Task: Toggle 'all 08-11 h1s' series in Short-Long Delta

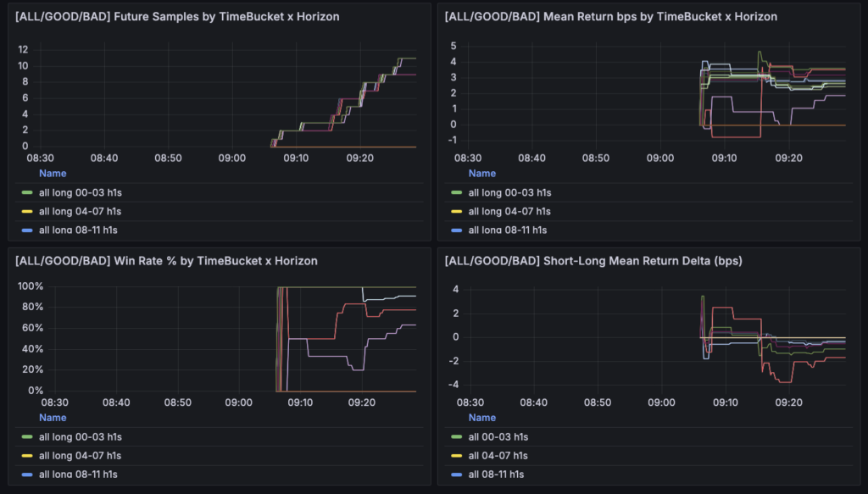Action: coord(498,475)
